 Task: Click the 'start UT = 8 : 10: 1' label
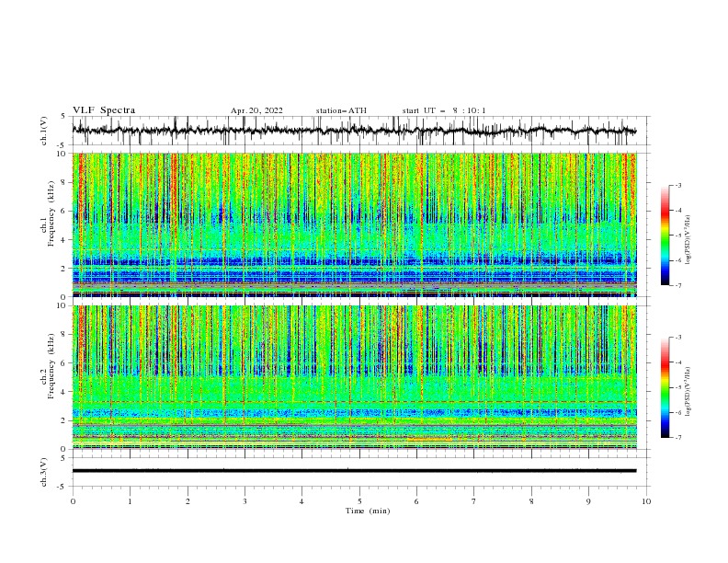pos(444,110)
